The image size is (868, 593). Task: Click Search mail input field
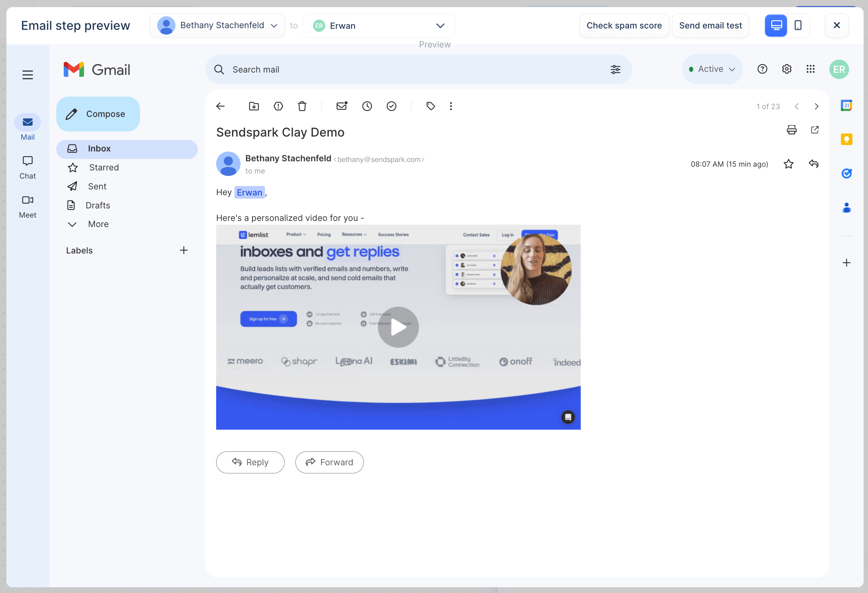click(x=418, y=69)
